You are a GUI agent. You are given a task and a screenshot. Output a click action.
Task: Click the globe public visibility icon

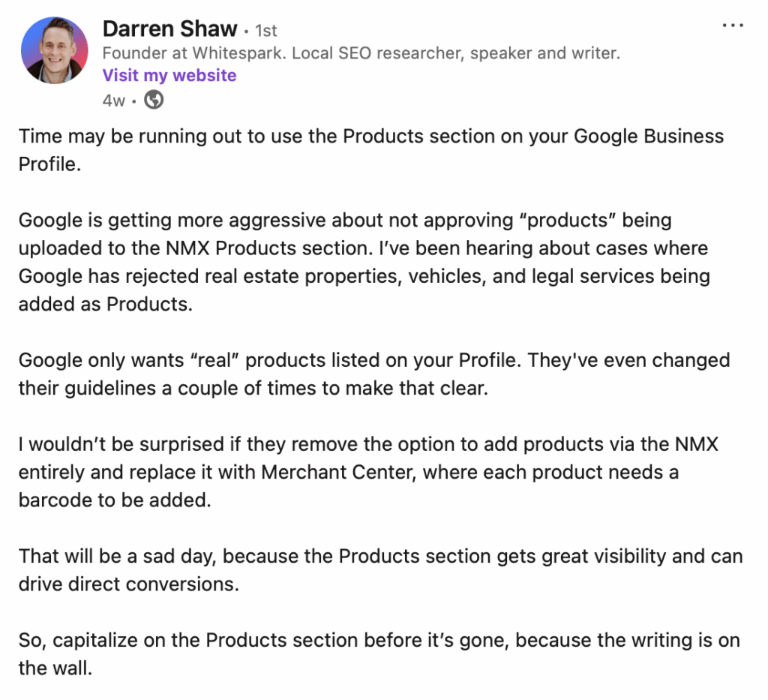click(154, 99)
